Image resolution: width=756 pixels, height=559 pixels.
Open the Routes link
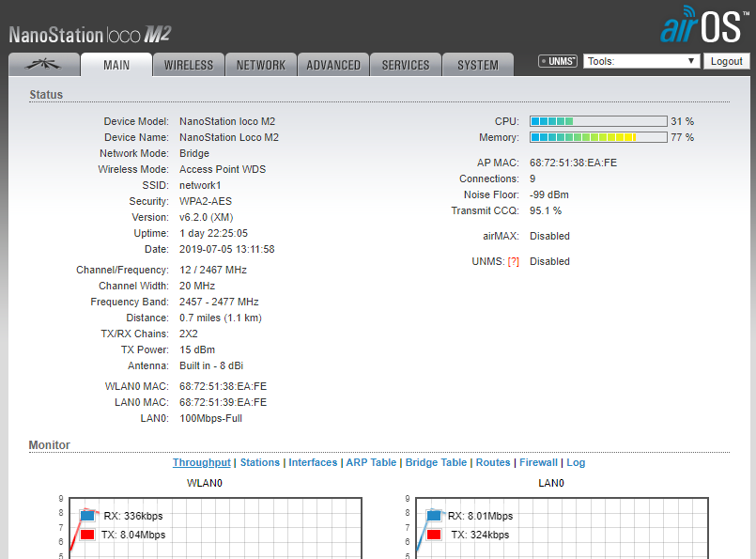[x=493, y=462]
